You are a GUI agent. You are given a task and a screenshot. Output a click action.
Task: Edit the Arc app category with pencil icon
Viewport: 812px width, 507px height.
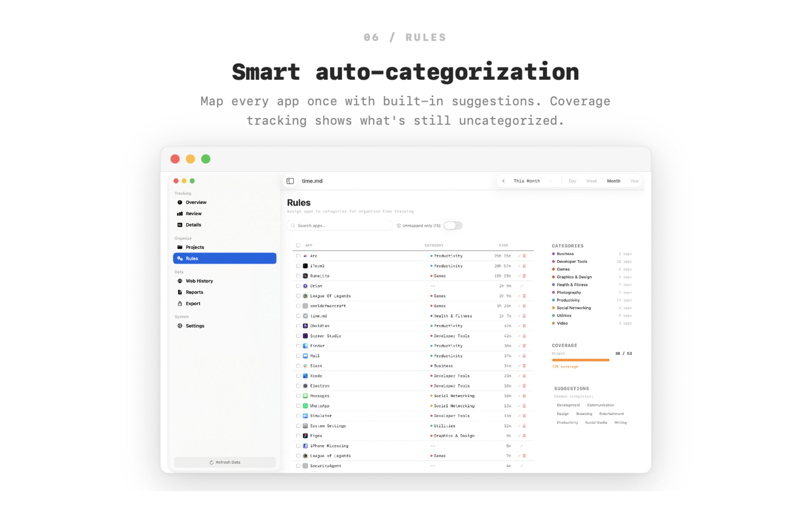coord(520,255)
